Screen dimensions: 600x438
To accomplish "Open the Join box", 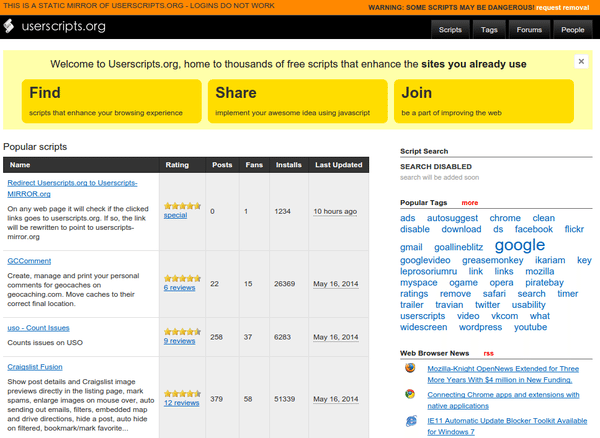I will tap(484, 101).
